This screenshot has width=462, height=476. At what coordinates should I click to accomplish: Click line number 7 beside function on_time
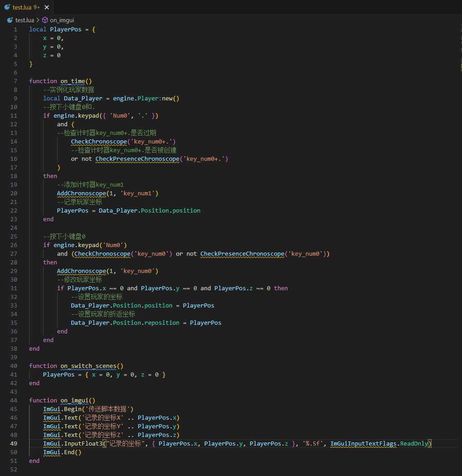[15, 81]
